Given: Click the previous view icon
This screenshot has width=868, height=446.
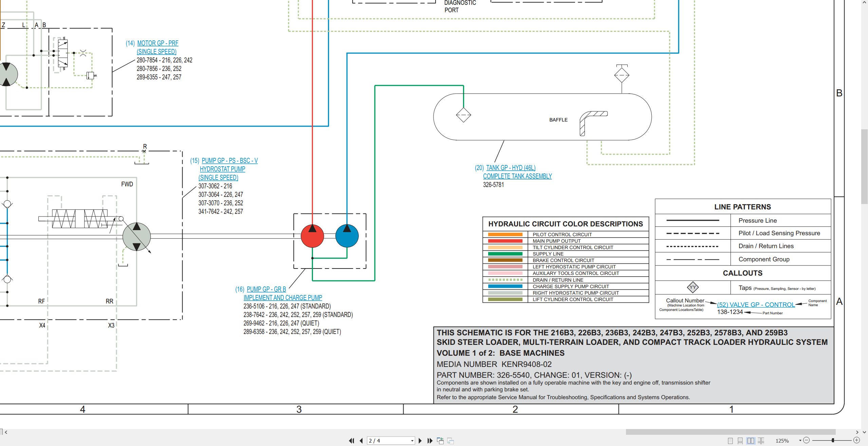Looking at the screenshot, I should point(440,441).
